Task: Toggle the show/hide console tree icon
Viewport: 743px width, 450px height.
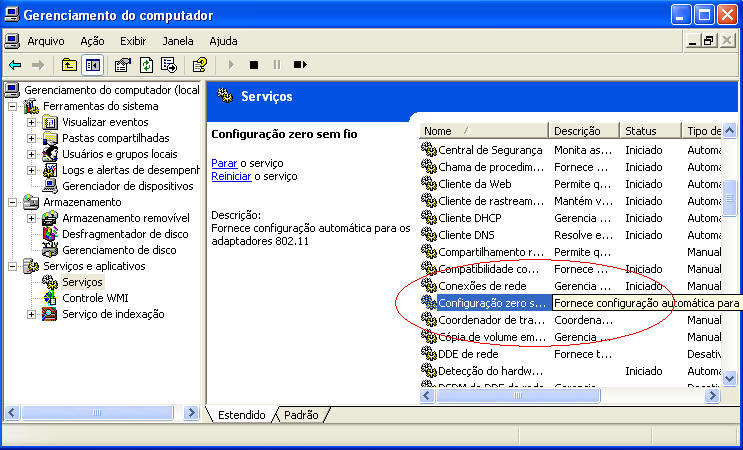Action: coord(92,65)
